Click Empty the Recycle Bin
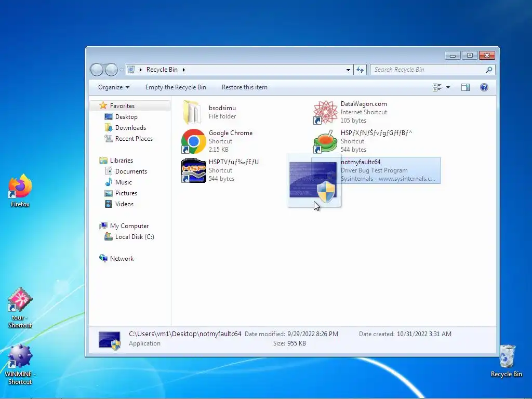This screenshot has height=399, width=532. (176, 87)
